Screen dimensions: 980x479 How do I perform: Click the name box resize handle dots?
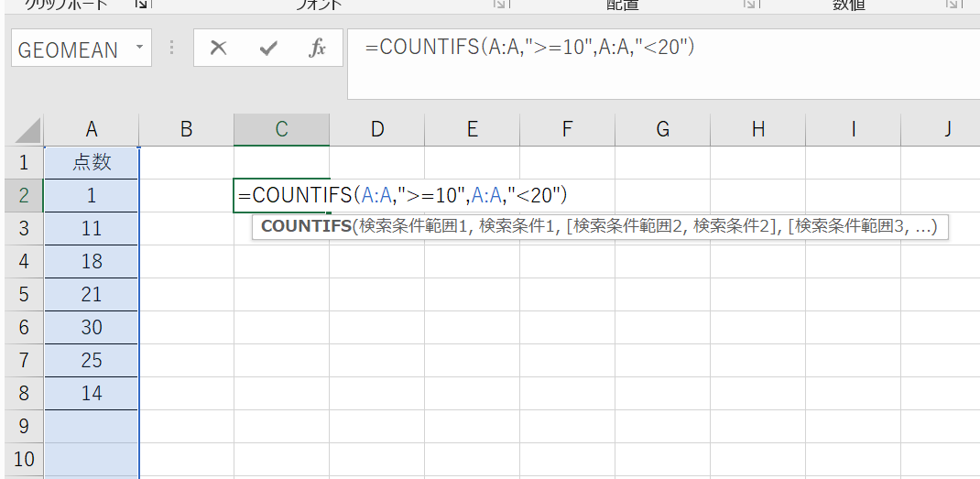[x=171, y=49]
